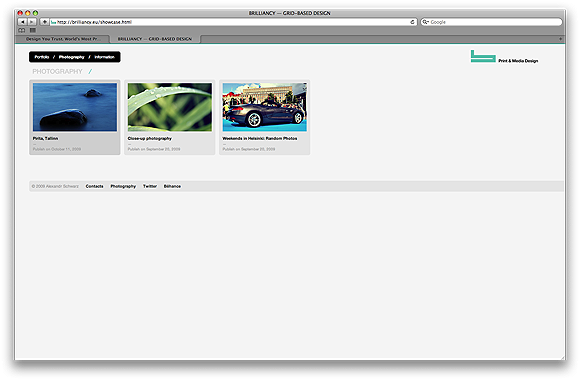The height and width of the screenshot is (380, 580).
Task: Focus the address bar URL field
Action: coord(233,22)
